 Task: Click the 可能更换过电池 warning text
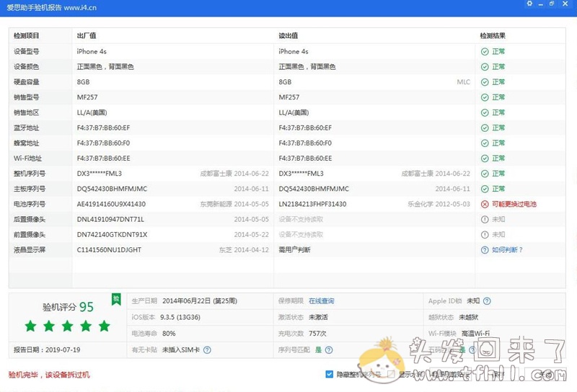click(x=514, y=204)
